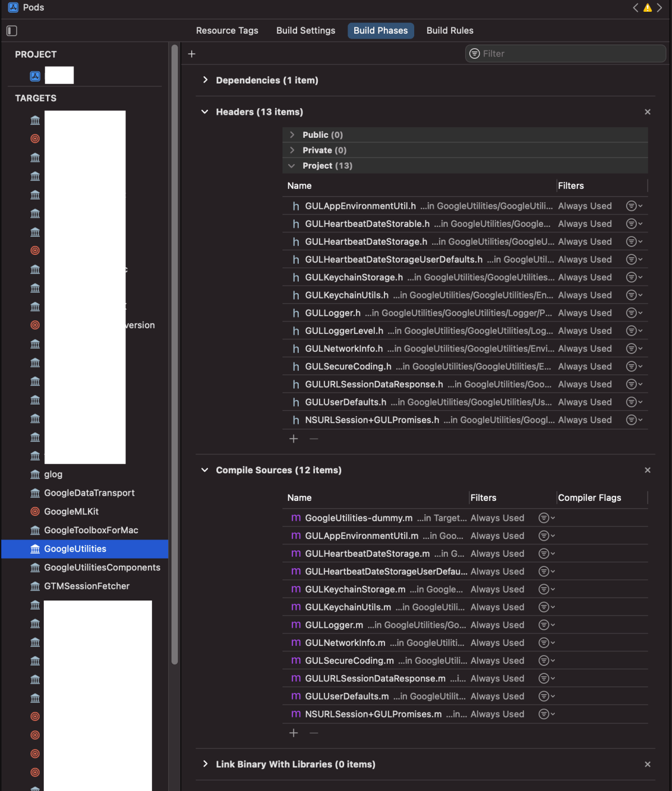672x791 pixels.
Task: Remove selected source with minus button
Action: pos(314,733)
